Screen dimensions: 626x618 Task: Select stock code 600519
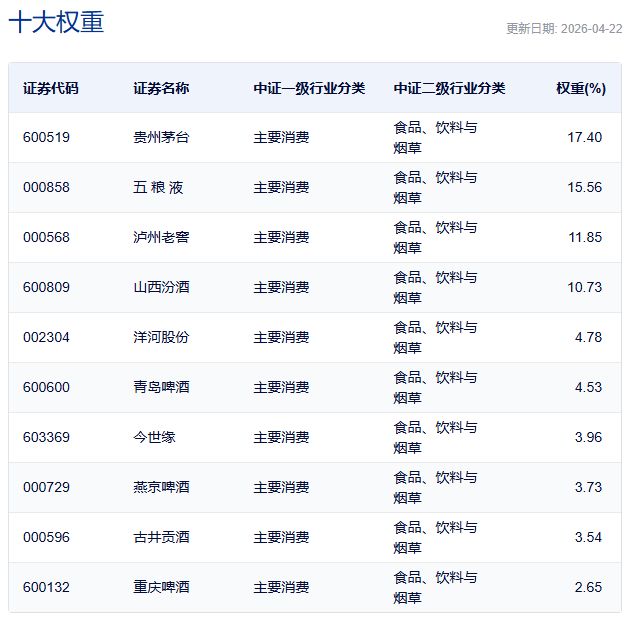point(47,137)
